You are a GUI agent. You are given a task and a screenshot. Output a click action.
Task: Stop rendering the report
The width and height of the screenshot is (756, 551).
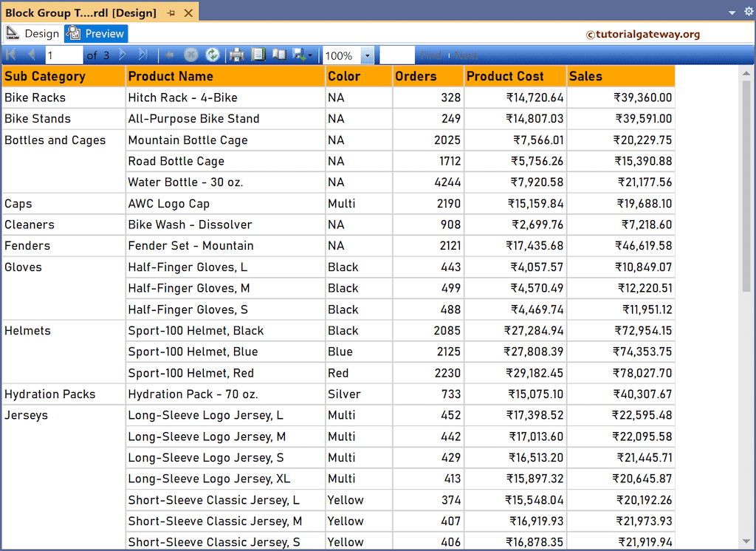coord(190,55)
